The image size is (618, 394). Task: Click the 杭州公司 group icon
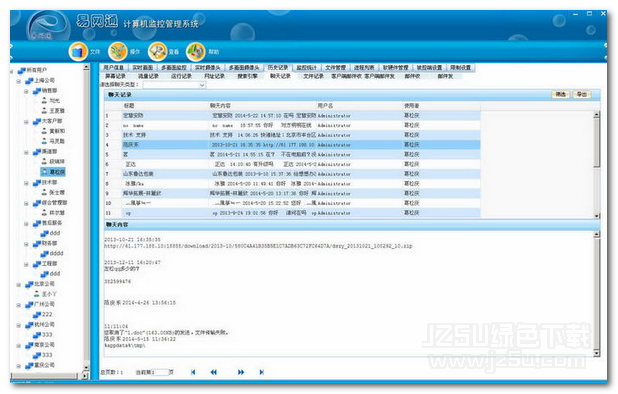point(29,325)
